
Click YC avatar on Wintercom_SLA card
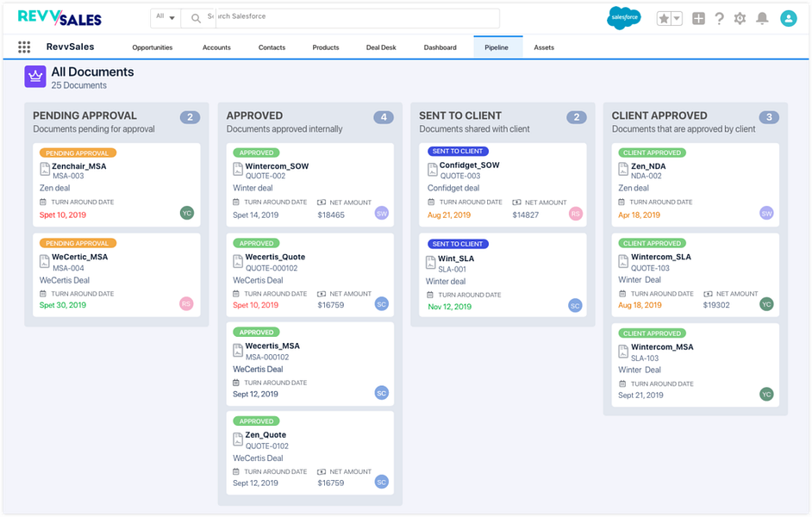coord(766,304)
